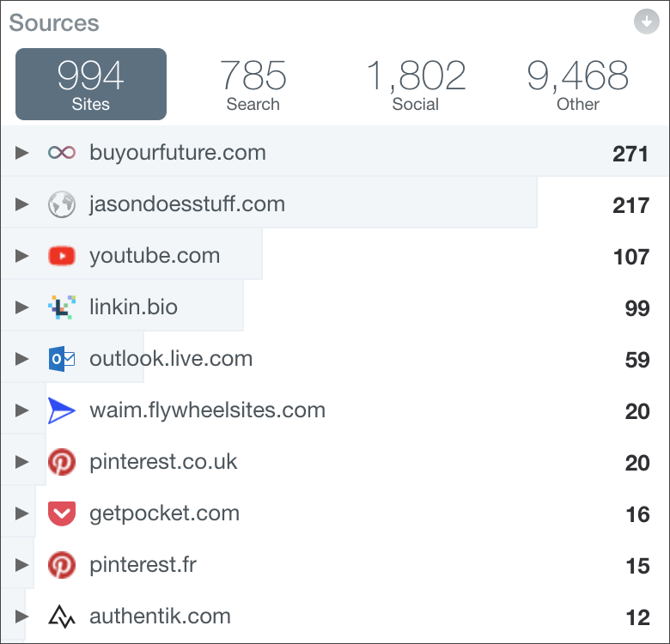The width and height of the screenshot is (670, 644).
Task: Click the 20 count for pinterest.co.uk
Action: pyautogui.click(x=637, y=463)
